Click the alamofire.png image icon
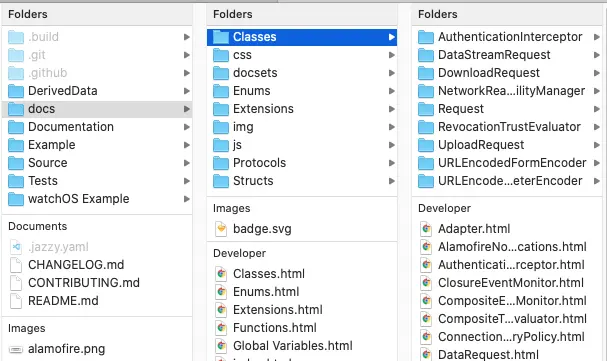Screen dimensions: 607x361 click(16, 349)
